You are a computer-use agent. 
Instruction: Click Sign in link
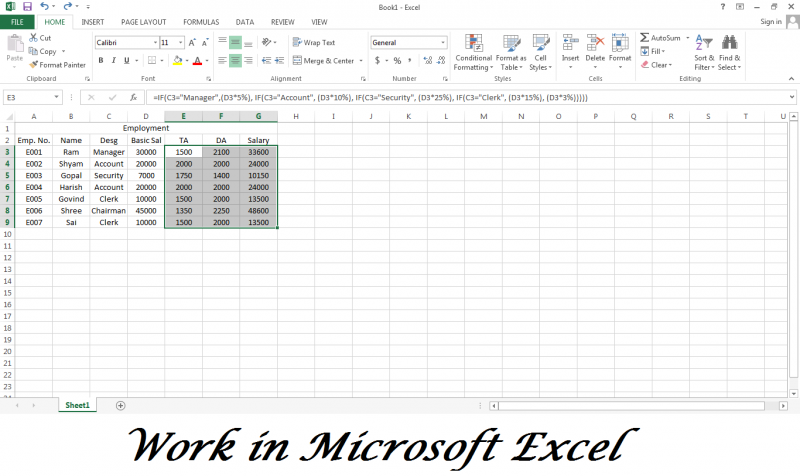pyautogui.click(x=770, y=21)
